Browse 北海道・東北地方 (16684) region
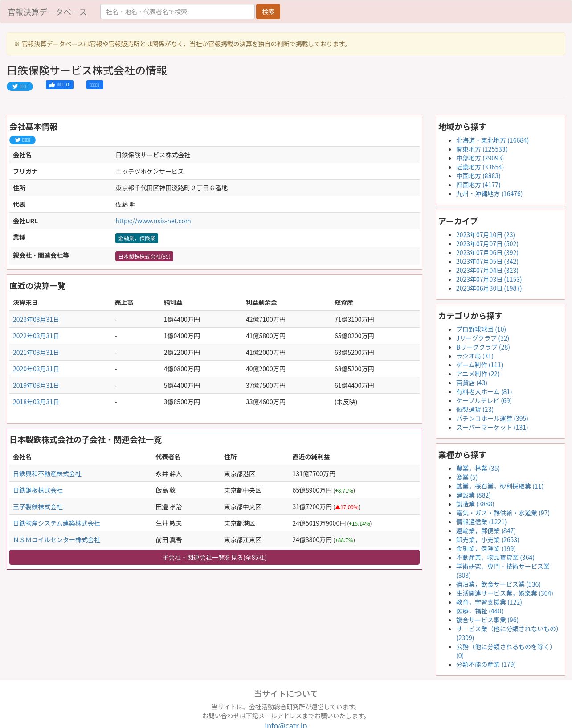Image resolution: width=572 pixels, height=728 pixels. [x=492, y=140]
